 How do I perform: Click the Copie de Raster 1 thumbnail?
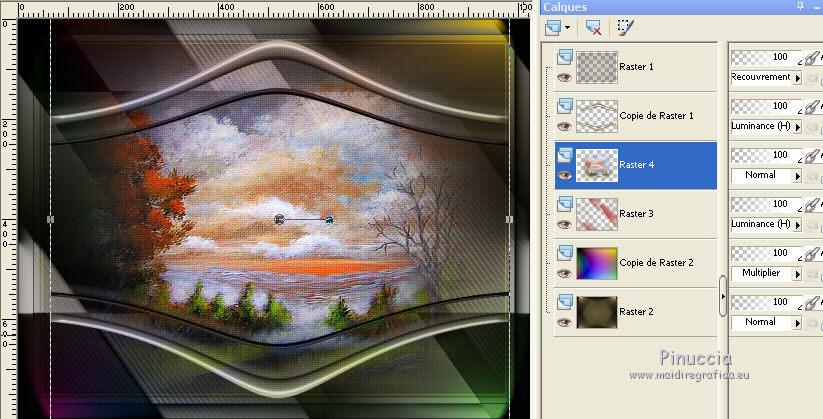coord(597,116)
